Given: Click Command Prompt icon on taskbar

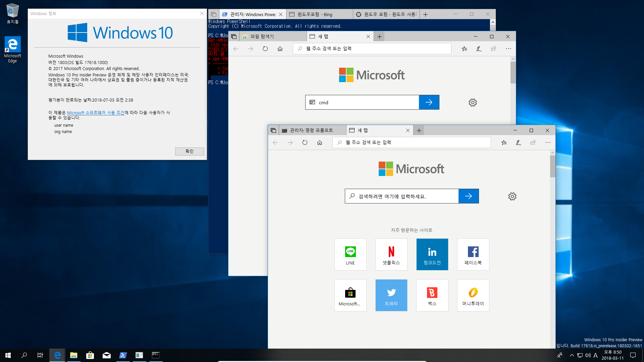Looking at the screenshot, I should pyautogui.click(x=156, y=355).
